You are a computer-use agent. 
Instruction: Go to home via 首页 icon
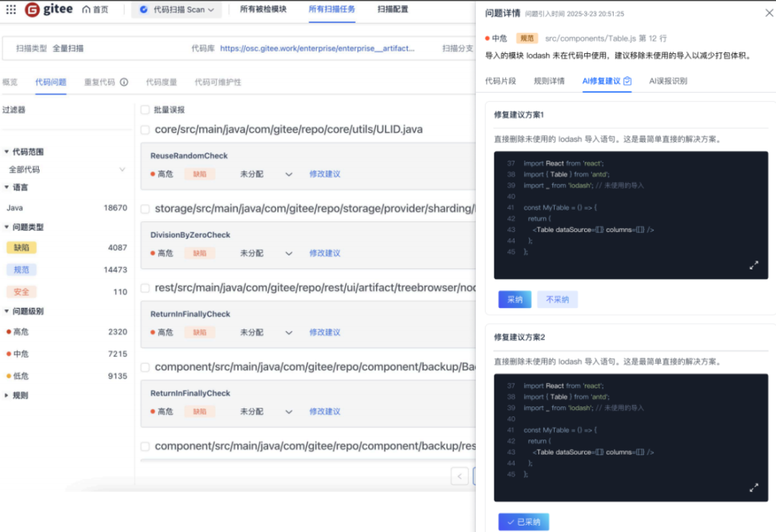95,10
